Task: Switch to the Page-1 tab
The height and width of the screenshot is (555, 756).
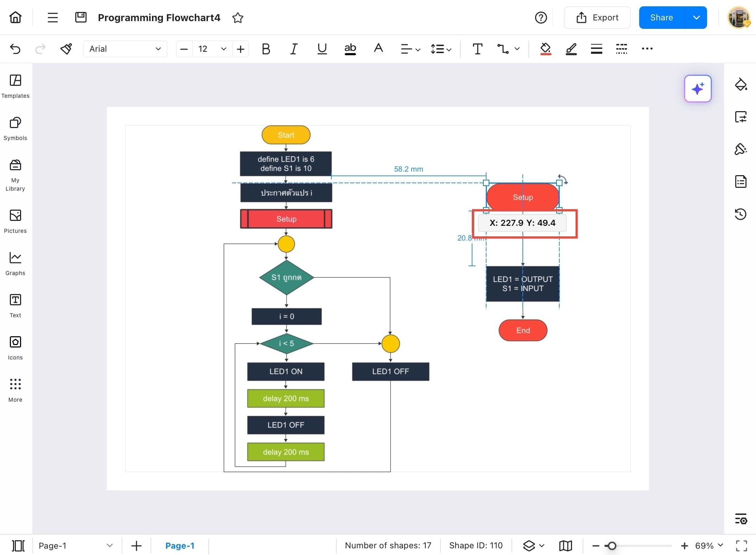Action: (x=180, y=546)
